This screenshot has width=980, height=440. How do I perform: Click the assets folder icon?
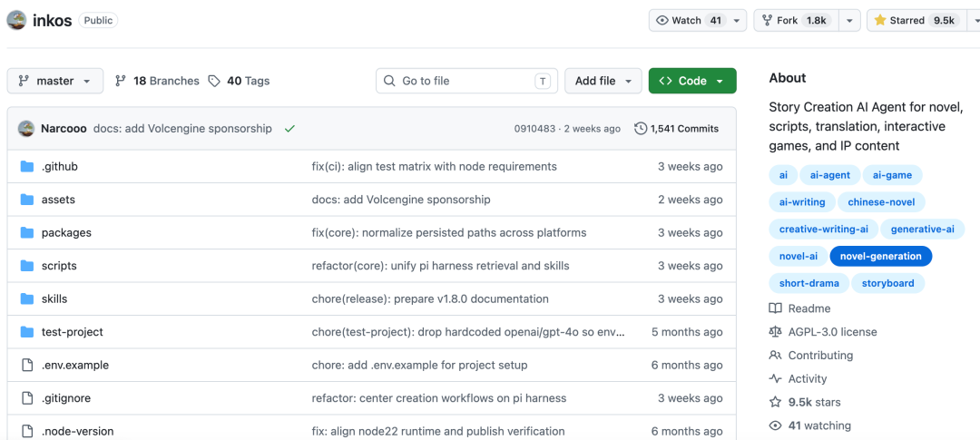coord(27,200)
